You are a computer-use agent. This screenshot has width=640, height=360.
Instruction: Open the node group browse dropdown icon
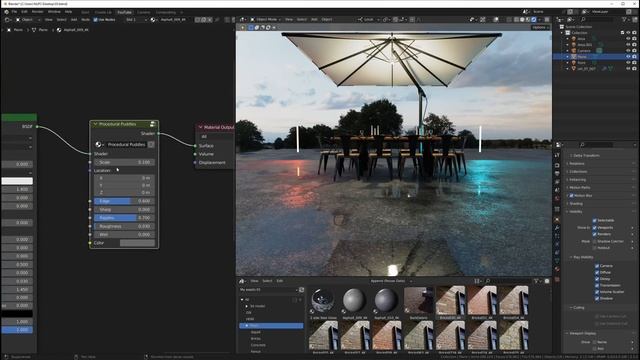pyautogui.click(x=99, y=144)
